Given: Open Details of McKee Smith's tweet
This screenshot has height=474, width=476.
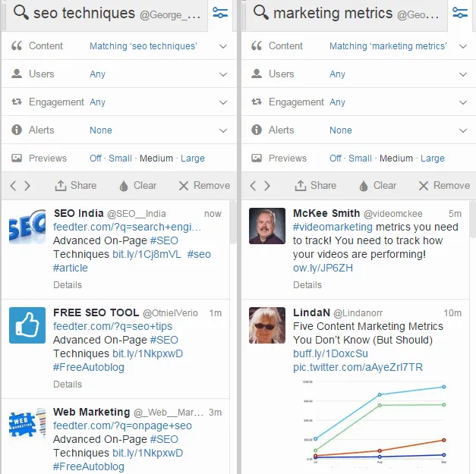Looking at the screenshot, I should click(x=307, y=285).
